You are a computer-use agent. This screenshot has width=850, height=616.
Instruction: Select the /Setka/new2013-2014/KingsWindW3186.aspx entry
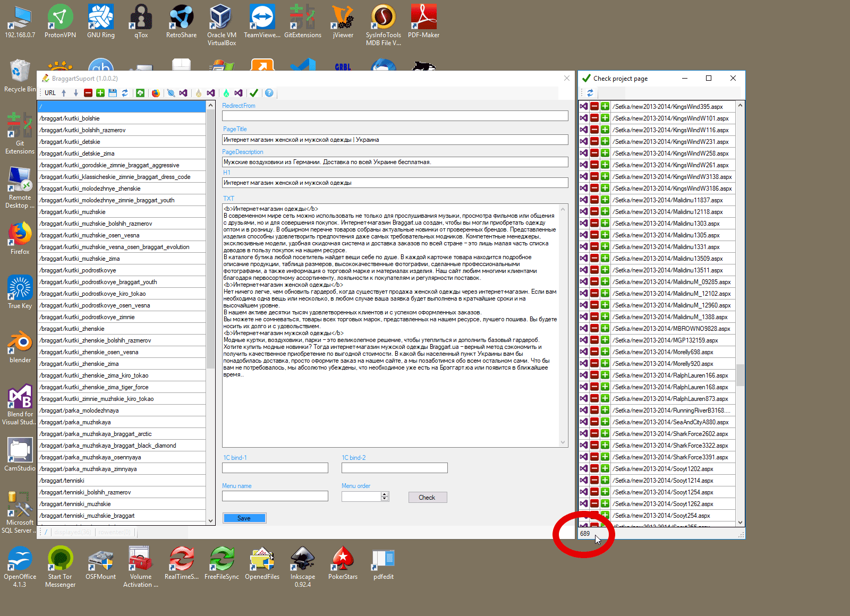point(672,189)
